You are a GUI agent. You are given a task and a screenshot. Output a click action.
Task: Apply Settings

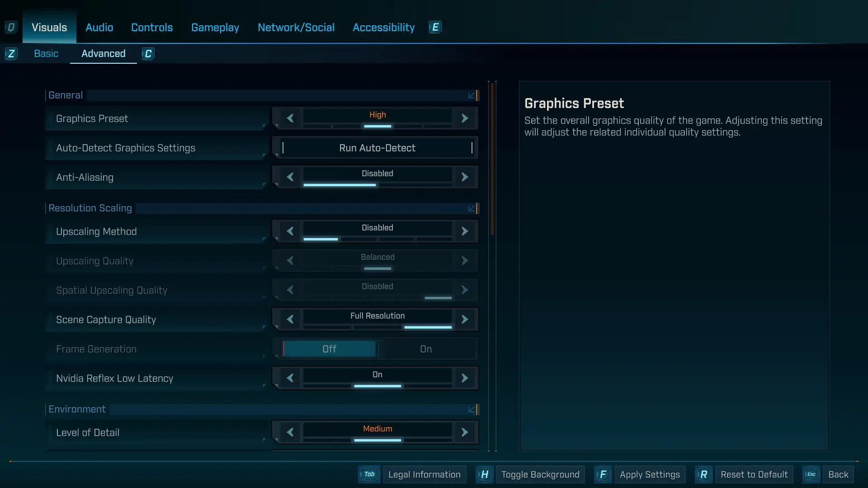(x=650, y=474)
